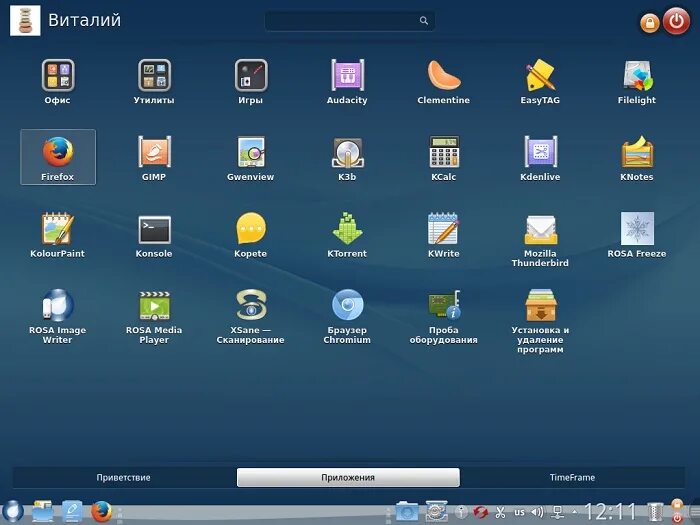
Task: Launch the Filelight disk usage viewer
Action: point(637,81)
